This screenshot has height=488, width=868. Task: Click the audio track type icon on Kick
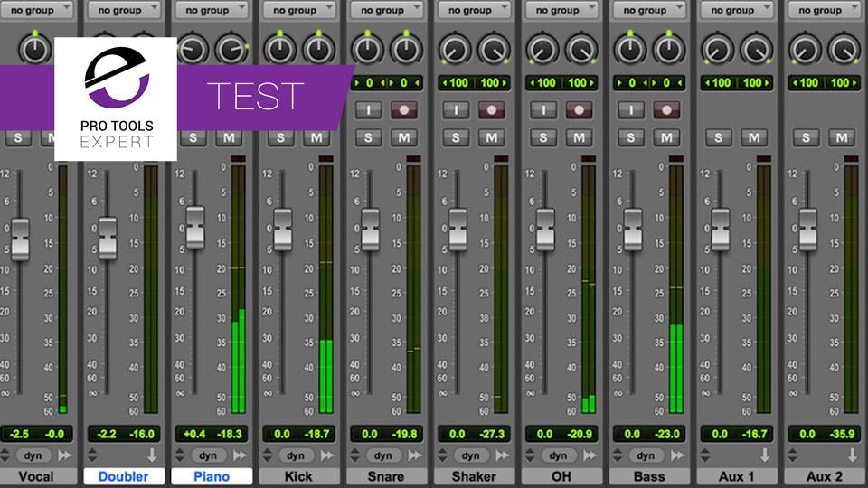coord(327,455)
